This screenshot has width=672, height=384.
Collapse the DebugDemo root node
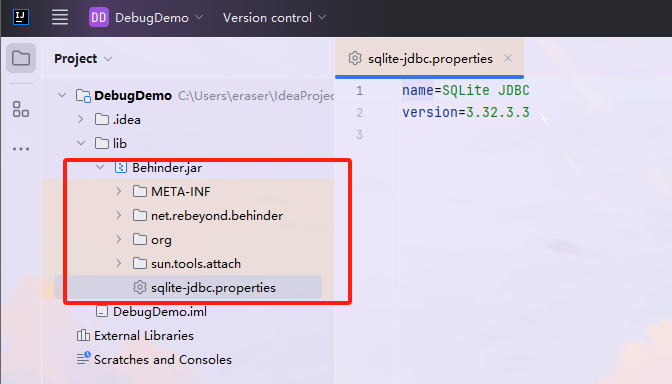62,95
